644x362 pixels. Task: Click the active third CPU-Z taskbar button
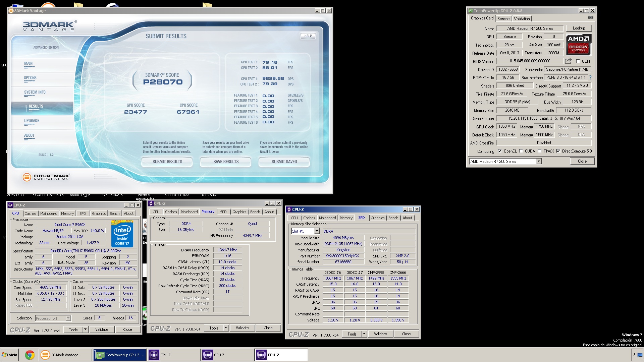(x=281, y=355)
